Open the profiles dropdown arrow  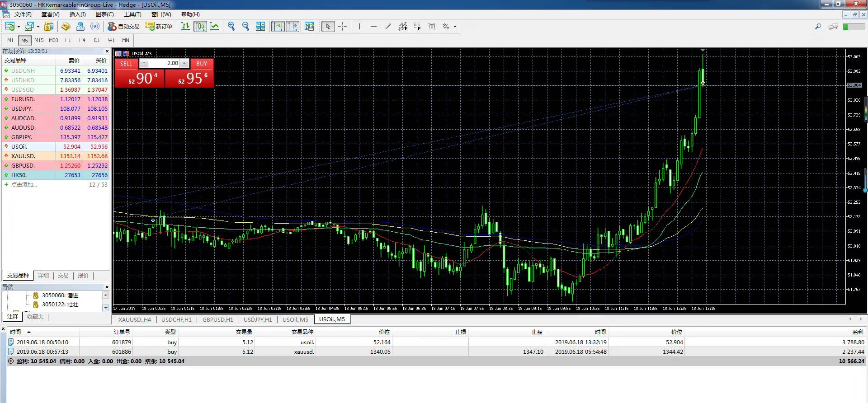tap(38, 27)
